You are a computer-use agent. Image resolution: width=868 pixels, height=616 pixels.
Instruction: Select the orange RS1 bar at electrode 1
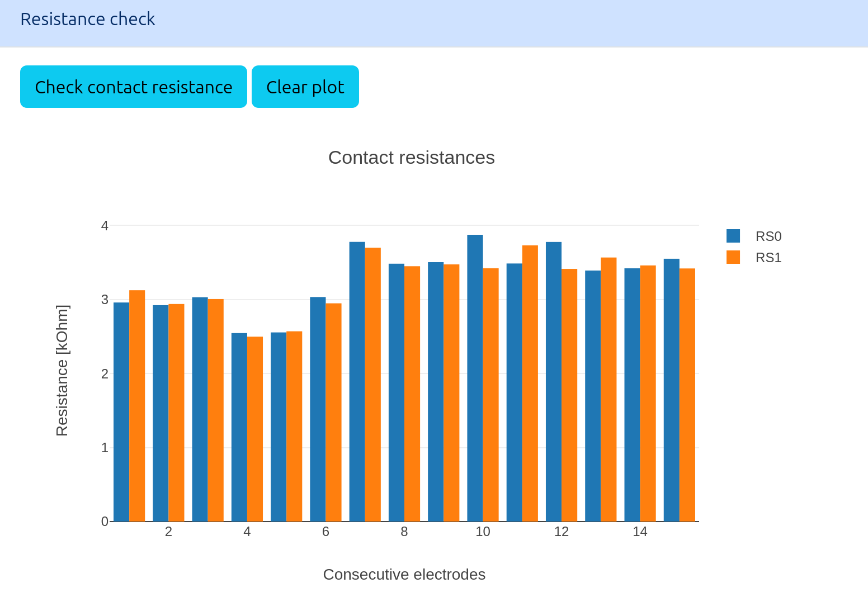point(137,406)
